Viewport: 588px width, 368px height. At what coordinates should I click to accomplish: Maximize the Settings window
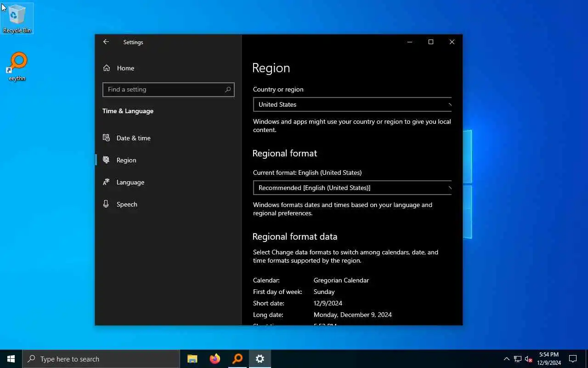coord(431,42)
